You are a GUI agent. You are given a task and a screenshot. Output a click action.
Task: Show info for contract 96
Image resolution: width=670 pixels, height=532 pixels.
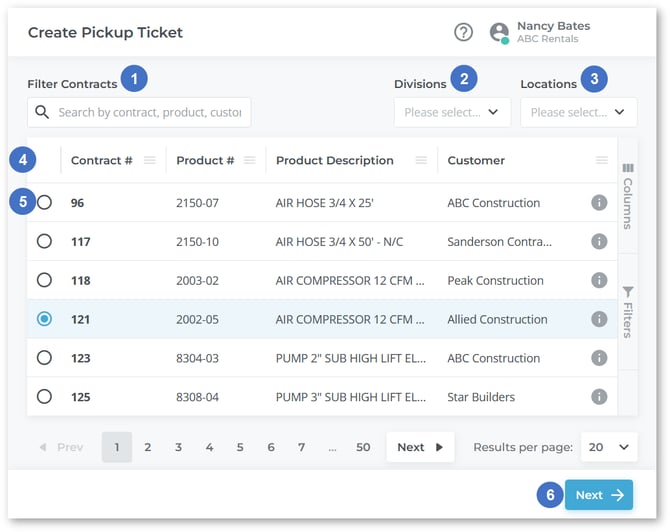pos(599,203)
